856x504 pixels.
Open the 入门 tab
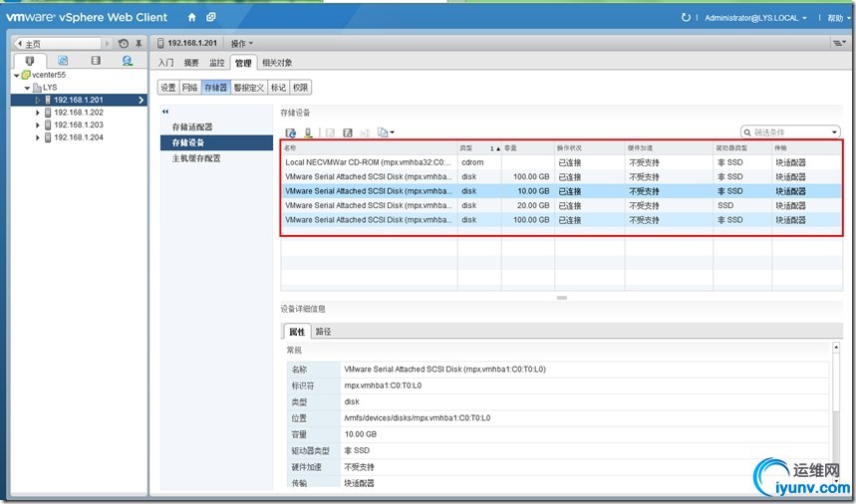(x=166, y=63)
